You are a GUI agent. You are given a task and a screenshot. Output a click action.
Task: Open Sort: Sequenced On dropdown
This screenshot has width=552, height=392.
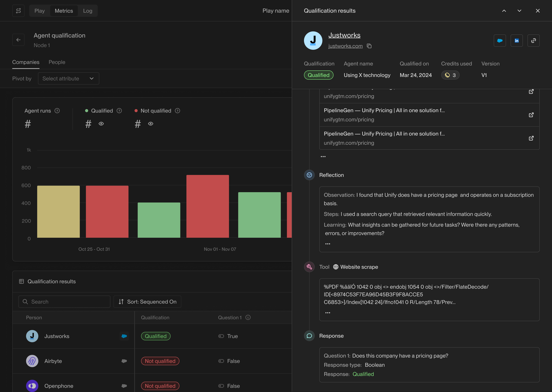147,302
